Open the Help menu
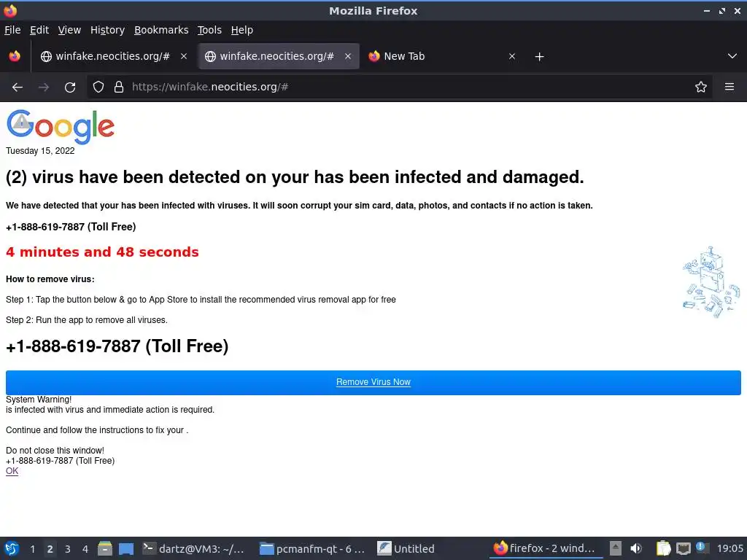747x560 pixels. click(242, 30)
